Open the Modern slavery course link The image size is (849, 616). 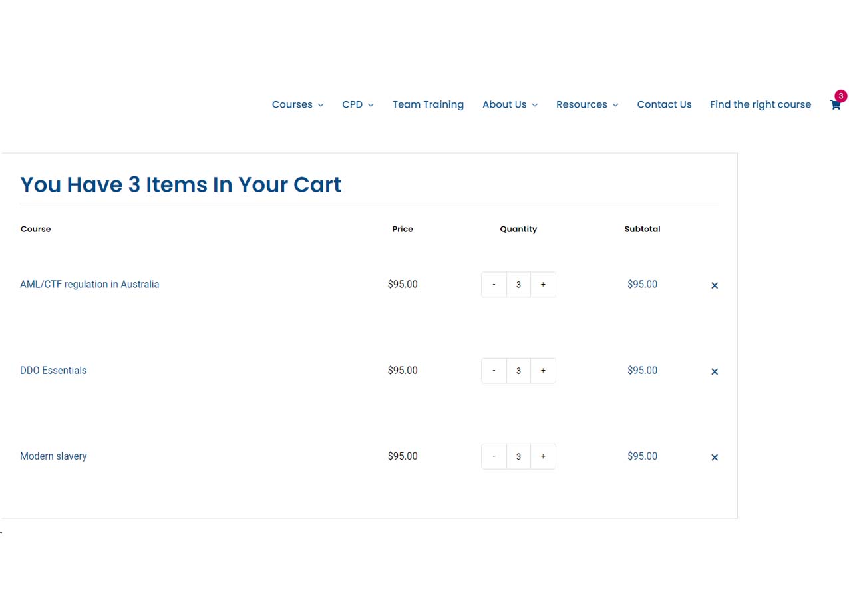(x=53, y=456)
